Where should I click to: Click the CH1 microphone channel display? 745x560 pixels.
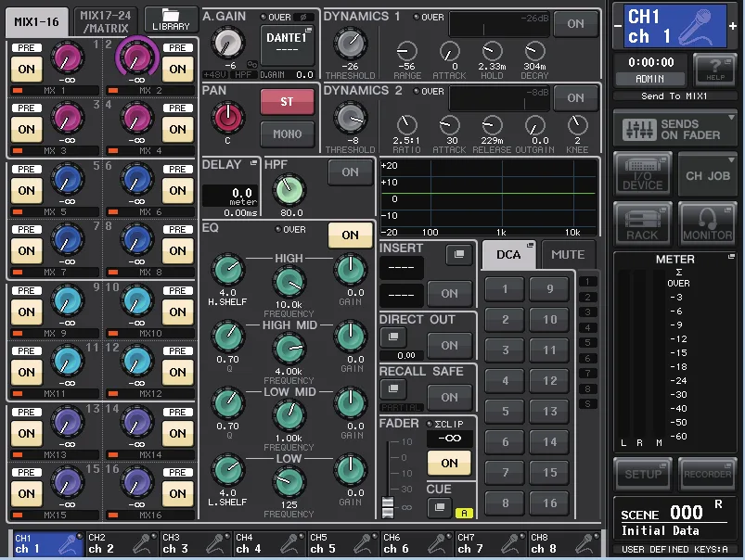click(x=674, y=27)
